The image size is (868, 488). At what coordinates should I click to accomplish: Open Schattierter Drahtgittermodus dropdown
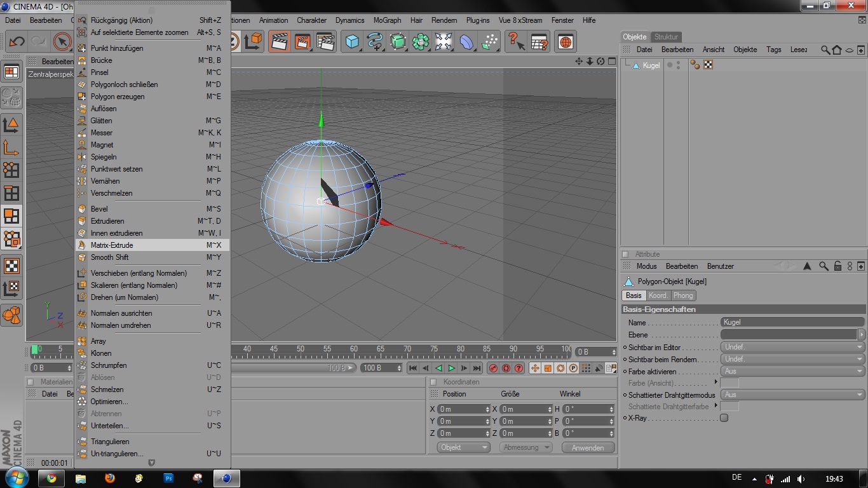tap(792, 395)
